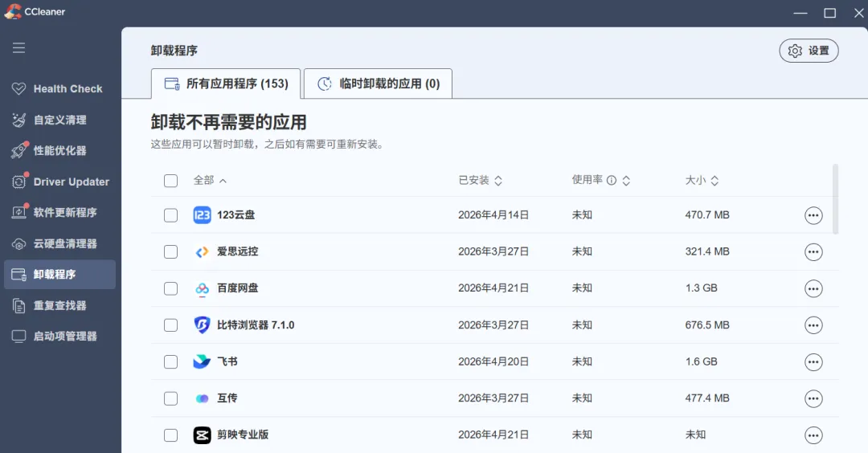
Task: Tick the select-all checkbox beside 全部
Action: 170,181
